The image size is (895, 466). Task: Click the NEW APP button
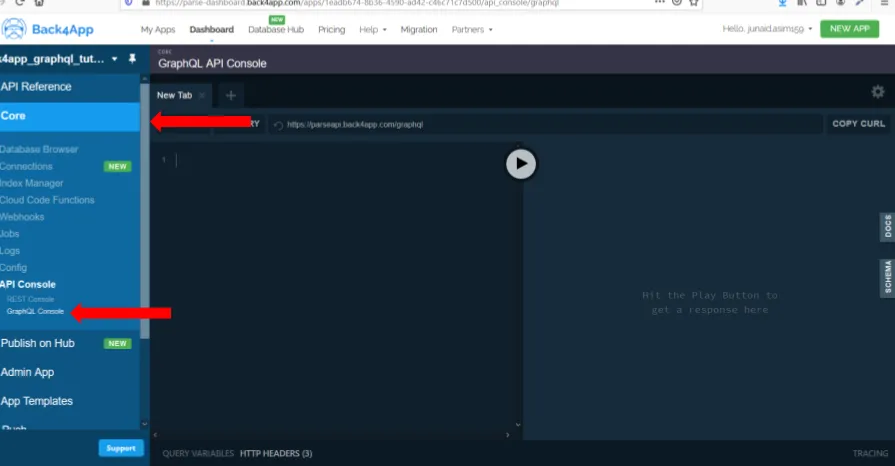[x=849, y=29]
